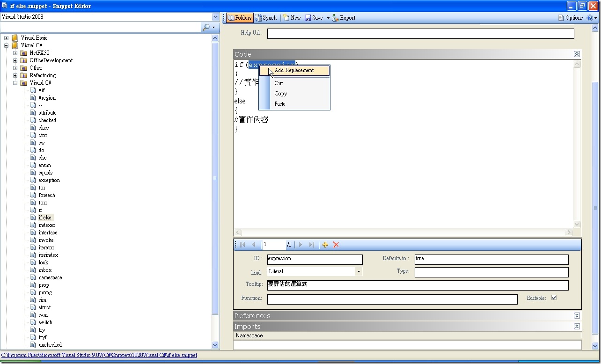
Task: Click the Function input field
Action: point(392,299)
